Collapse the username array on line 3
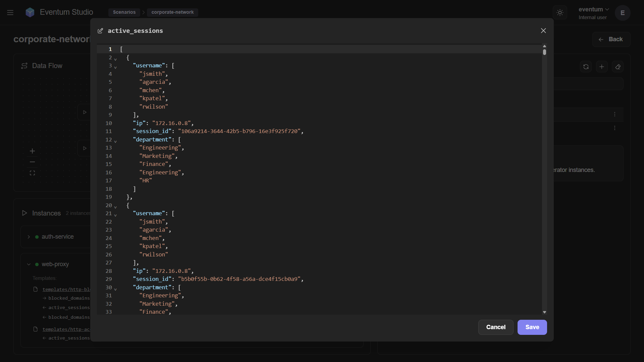Image resolution: width=644 pixels, height=362 pixels. click(x=115, y=67)
